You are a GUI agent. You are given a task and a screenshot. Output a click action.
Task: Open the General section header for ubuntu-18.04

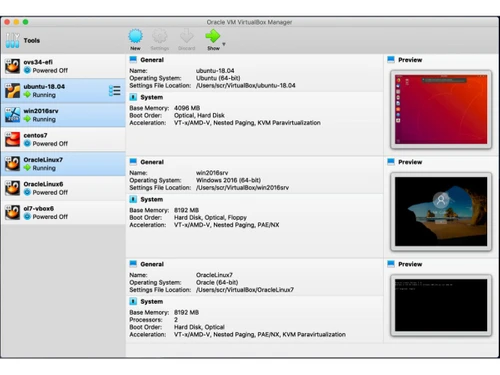[x=152, y=60]
